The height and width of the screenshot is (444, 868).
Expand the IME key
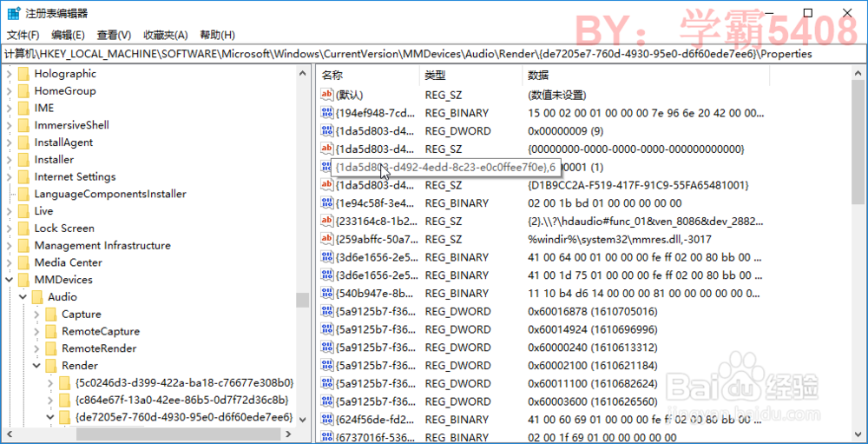10,108
